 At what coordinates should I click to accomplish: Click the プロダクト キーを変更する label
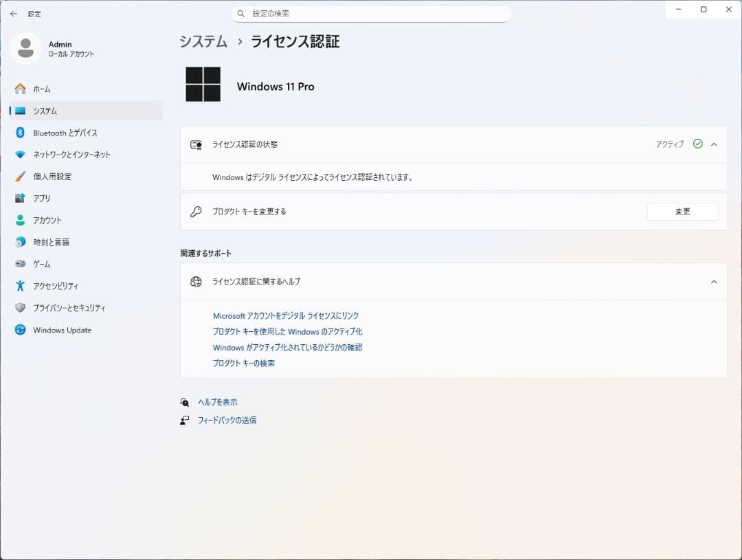(249, 212)
